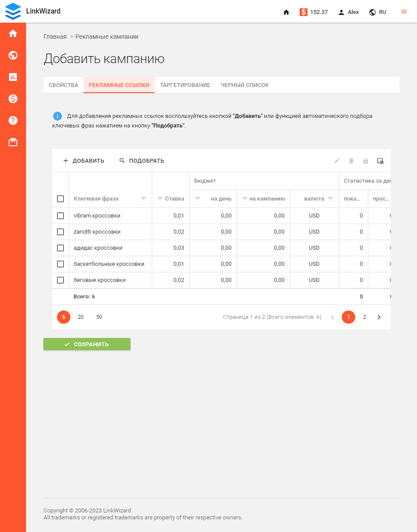Open Рекламные кампании via the breadcrumb link
417x532 pixels.
107,37
